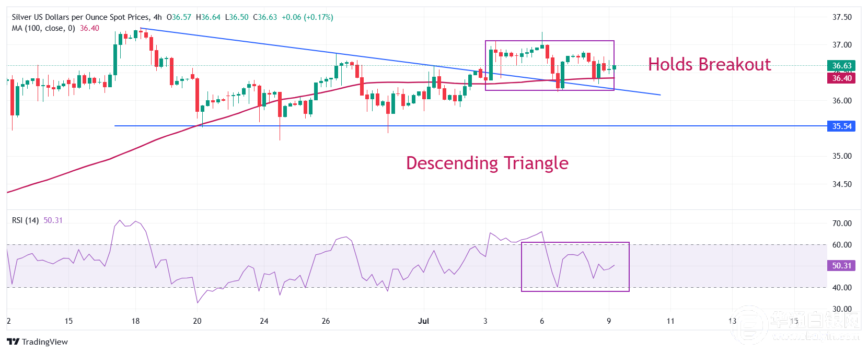Screen dimensions: 868x353
Task: Click the 18 date marker on time axis
Action: pyautogui.click(x=135, y=321)
